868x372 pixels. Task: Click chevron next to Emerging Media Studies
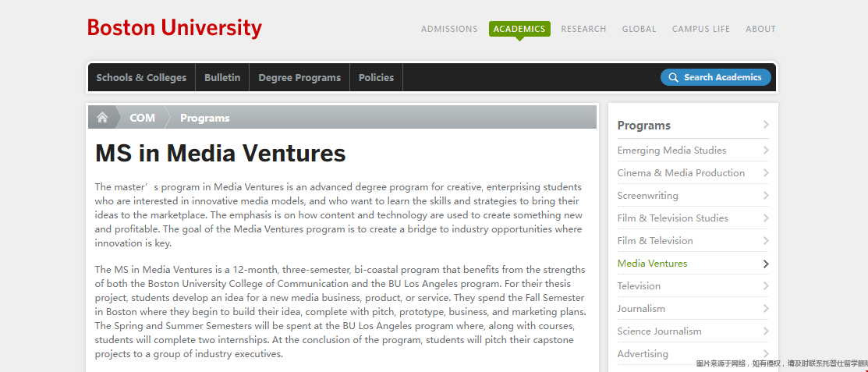(x=766, y=150)
